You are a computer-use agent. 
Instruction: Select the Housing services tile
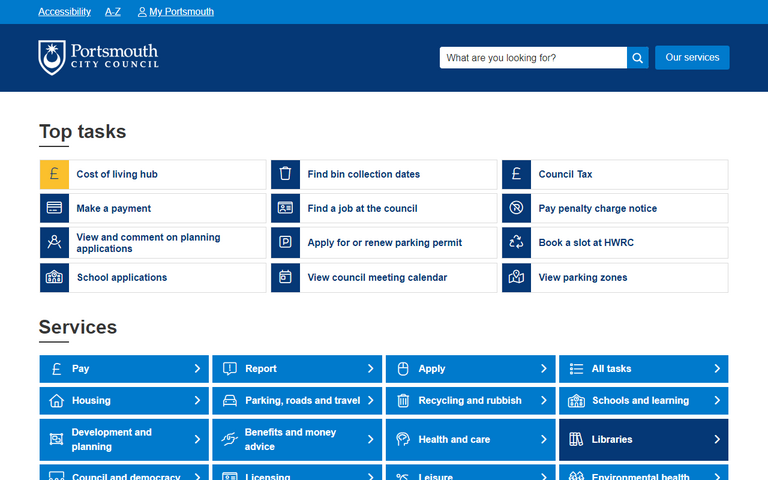124,401
